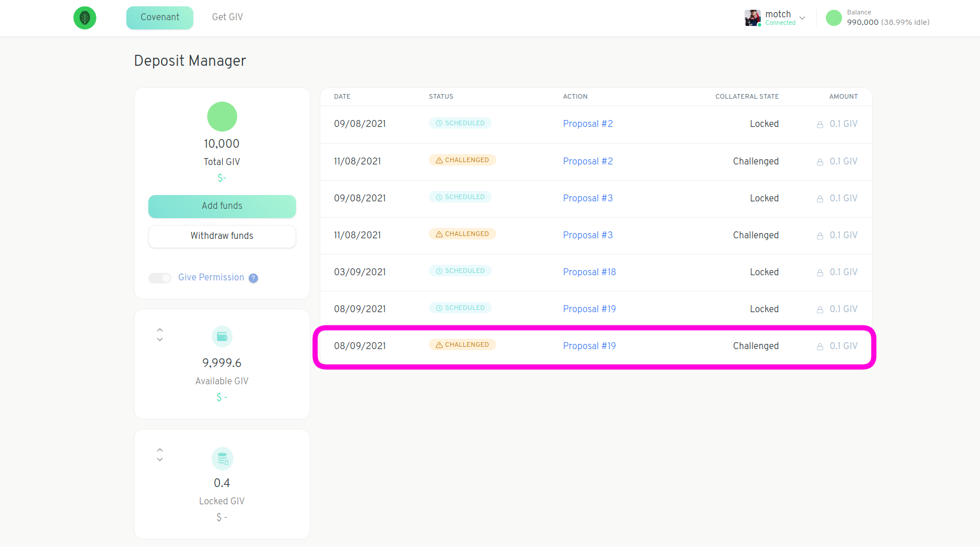Click the coins lock icon above Locked GIV

(222, 459)
